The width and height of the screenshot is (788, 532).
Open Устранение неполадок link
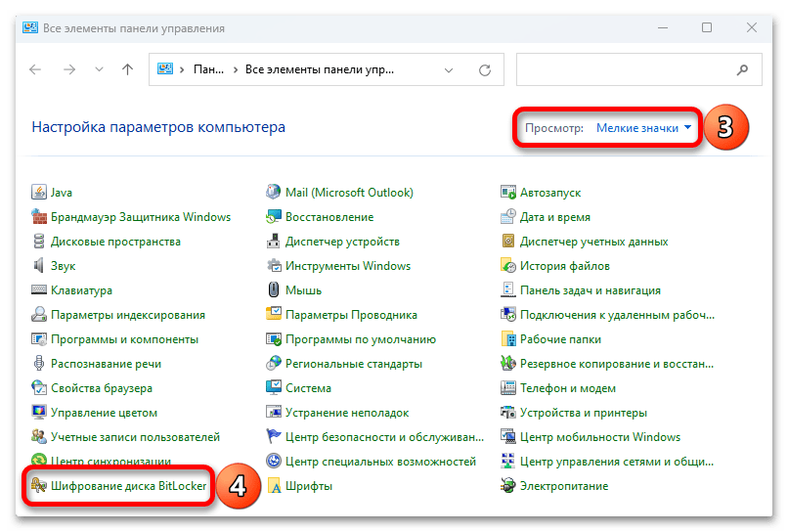[347, 413]
